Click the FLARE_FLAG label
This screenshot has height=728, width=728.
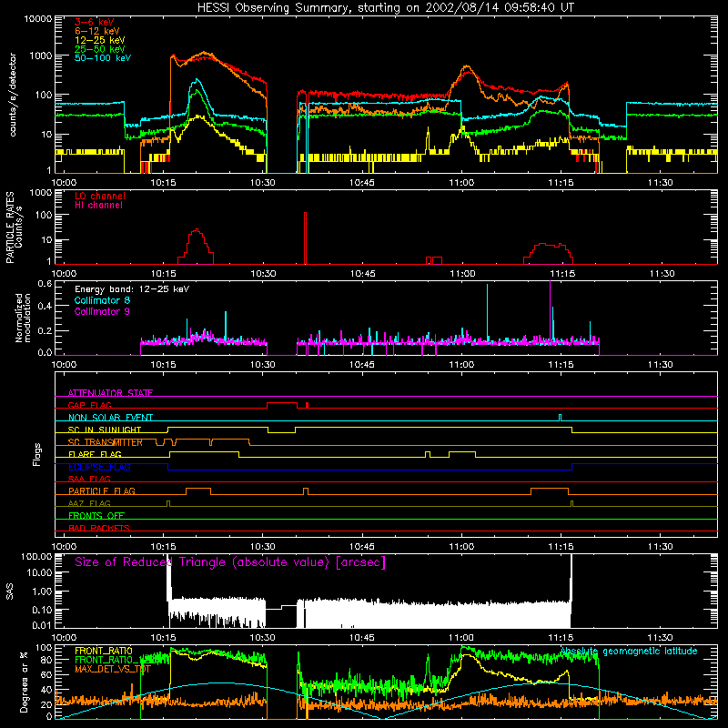[x=95, y=454]
